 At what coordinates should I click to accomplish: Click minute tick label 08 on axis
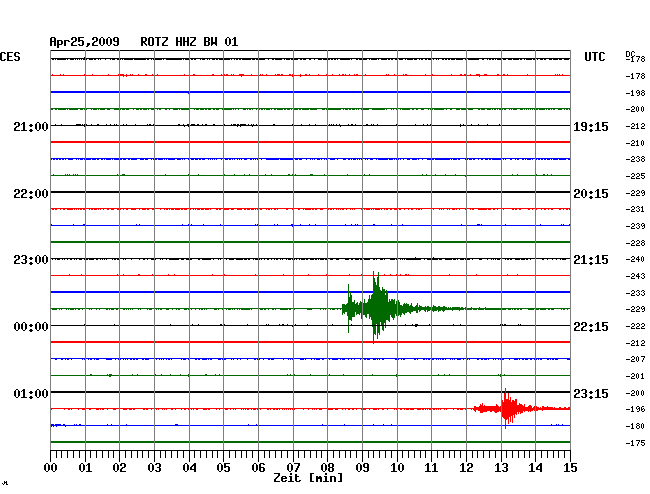(x=327, y=468)
